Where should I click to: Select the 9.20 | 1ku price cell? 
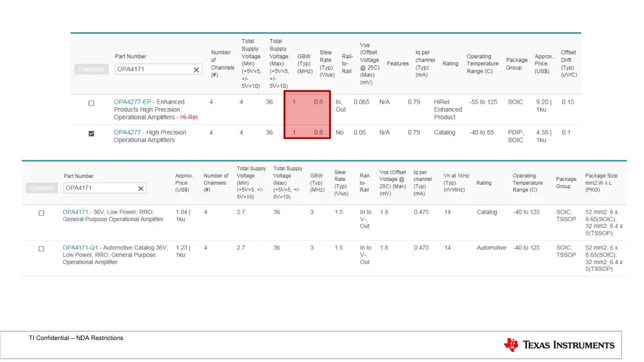coord(543,106)
